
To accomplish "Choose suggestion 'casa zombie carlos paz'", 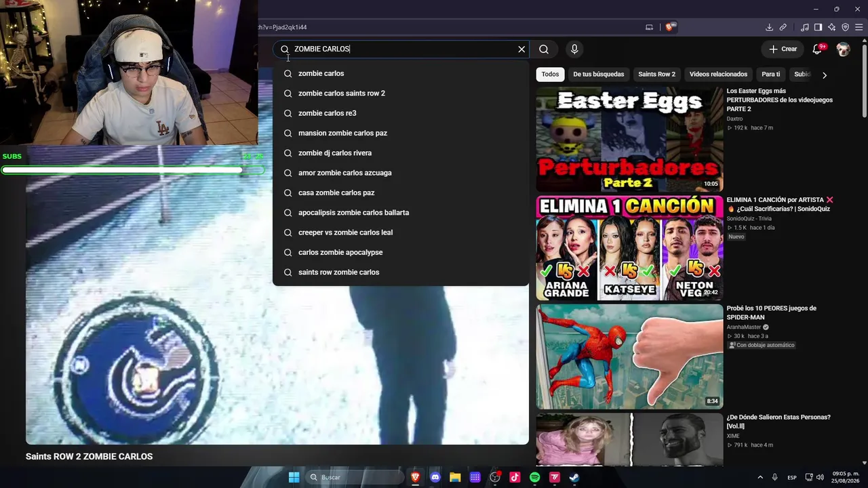I will tap(401, 192).
